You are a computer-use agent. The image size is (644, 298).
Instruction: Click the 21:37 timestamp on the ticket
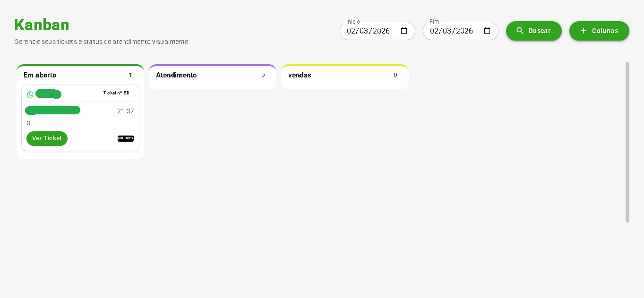pyautogui.click(x=126, y=111)
